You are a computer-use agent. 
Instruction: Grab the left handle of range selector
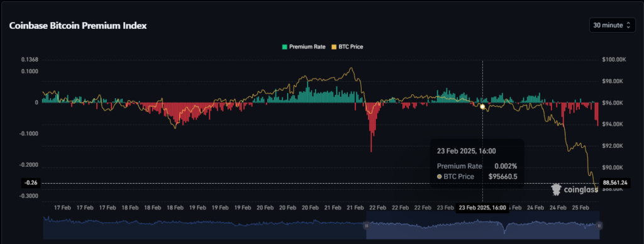367,226
